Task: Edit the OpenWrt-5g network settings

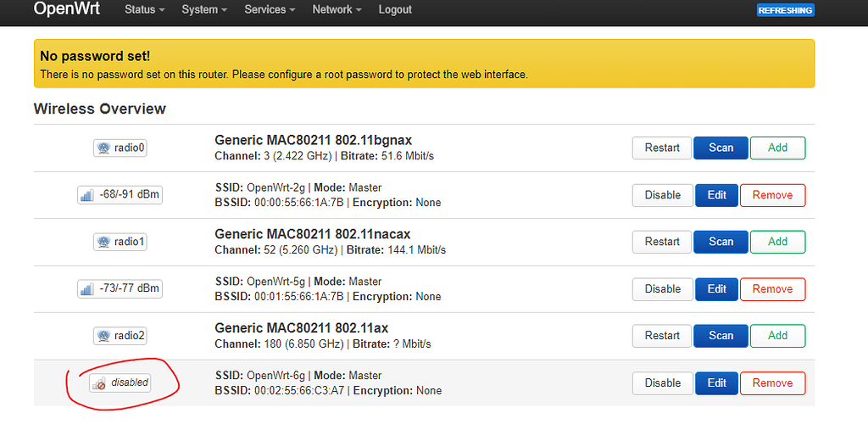Action: (716, 289)
